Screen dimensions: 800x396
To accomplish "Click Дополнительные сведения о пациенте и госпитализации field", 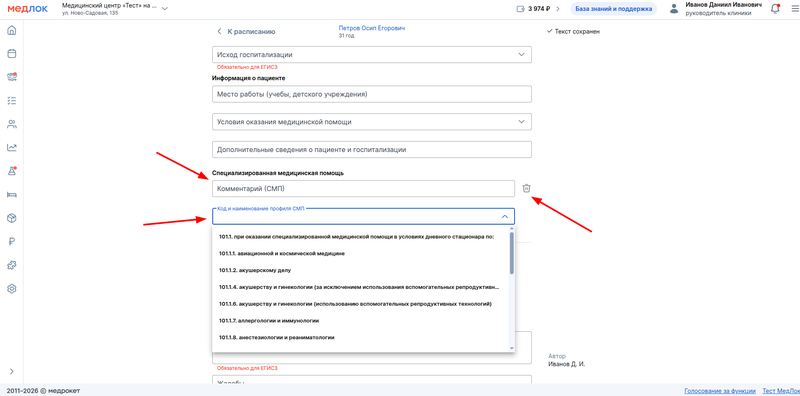I will pyautogui.click(x=371, y=150).
